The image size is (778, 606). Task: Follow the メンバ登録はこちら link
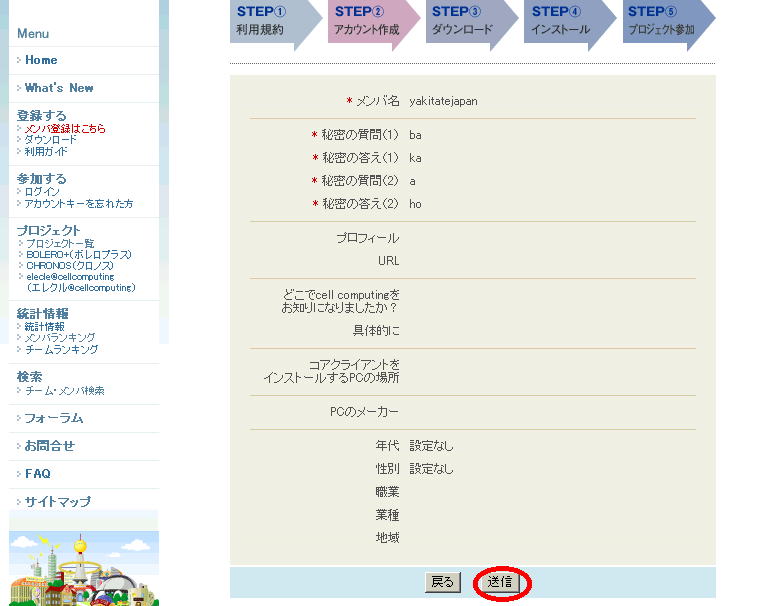pyautogui.click(x=65, y=129)
